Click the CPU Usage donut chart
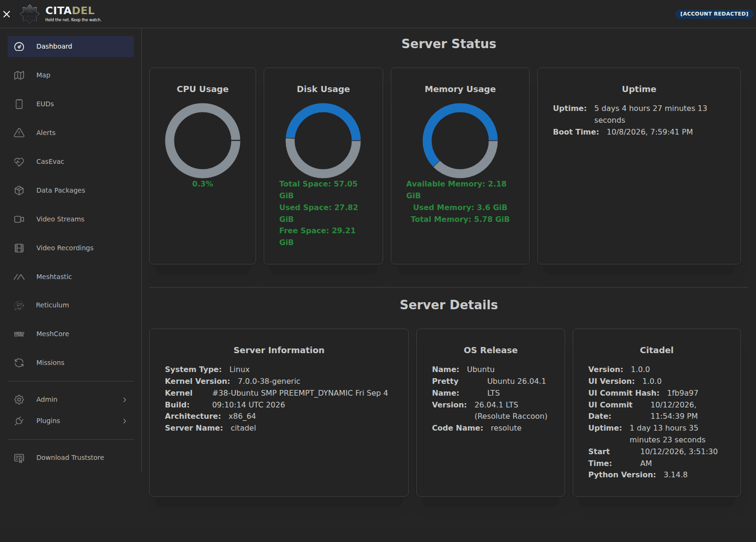The image size is (756, 542). [203, 141]
